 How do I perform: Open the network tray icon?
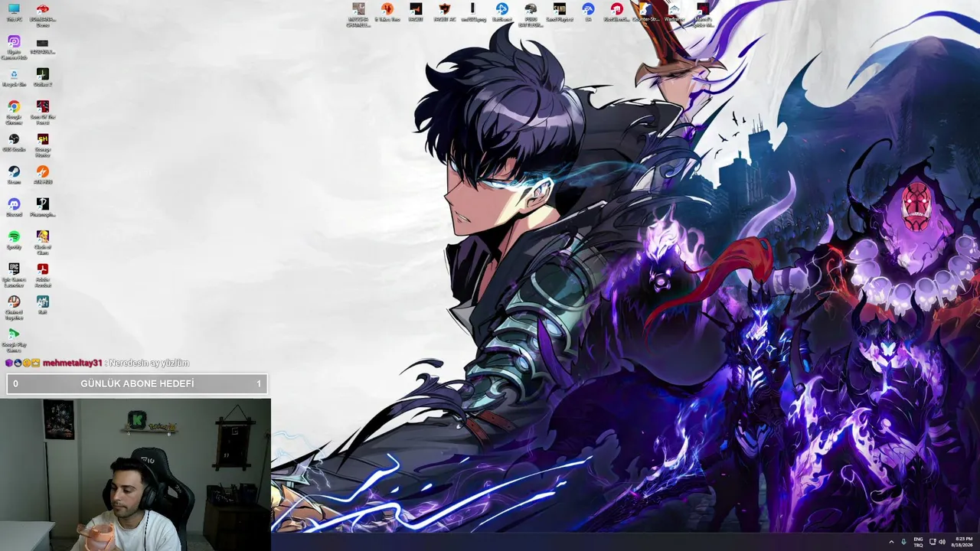(x=933, y=542)
